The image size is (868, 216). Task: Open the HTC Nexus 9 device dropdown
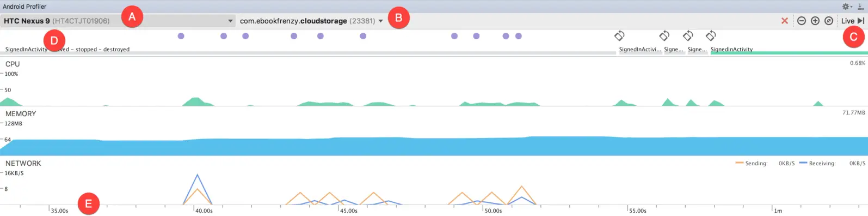click(x=118, y=21)
